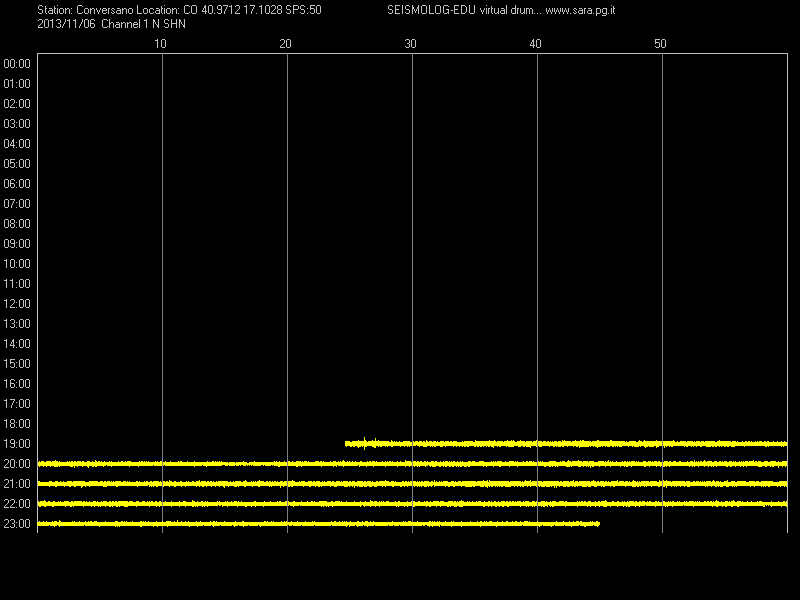The width and height of the screenshot is (800, 600).
Task: Select the 13:00 hour label
Action: pyautogui.click(x=17, y=323)
